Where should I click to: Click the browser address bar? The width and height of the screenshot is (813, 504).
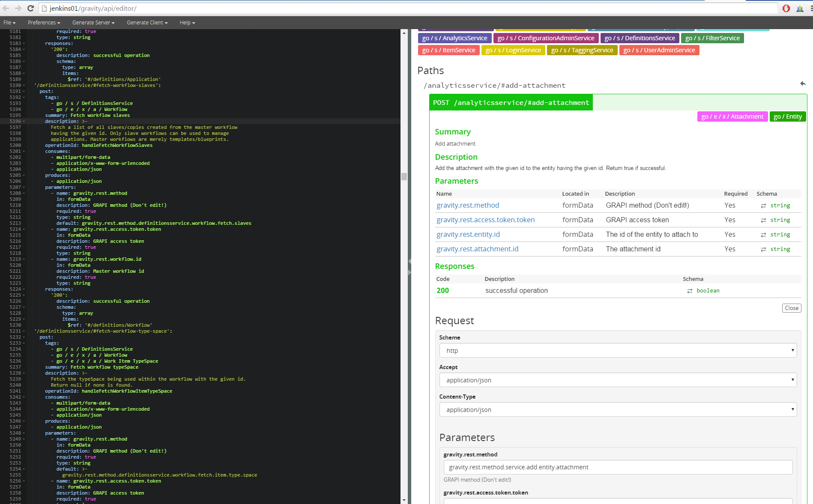click(408, 8)
